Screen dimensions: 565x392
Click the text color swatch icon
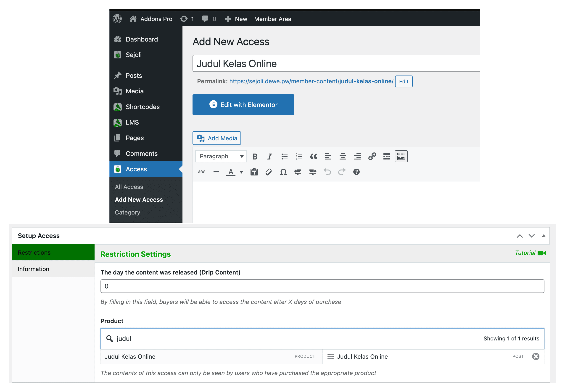pos(230,172)
